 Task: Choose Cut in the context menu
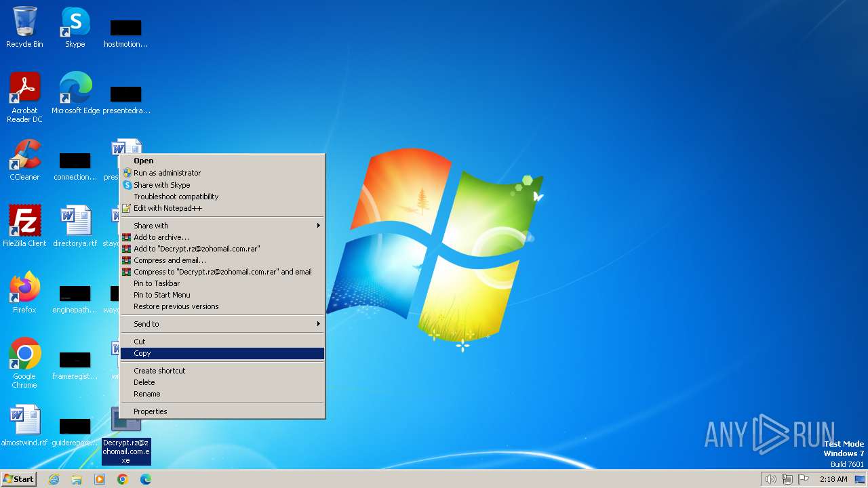(x=222, y=342)
